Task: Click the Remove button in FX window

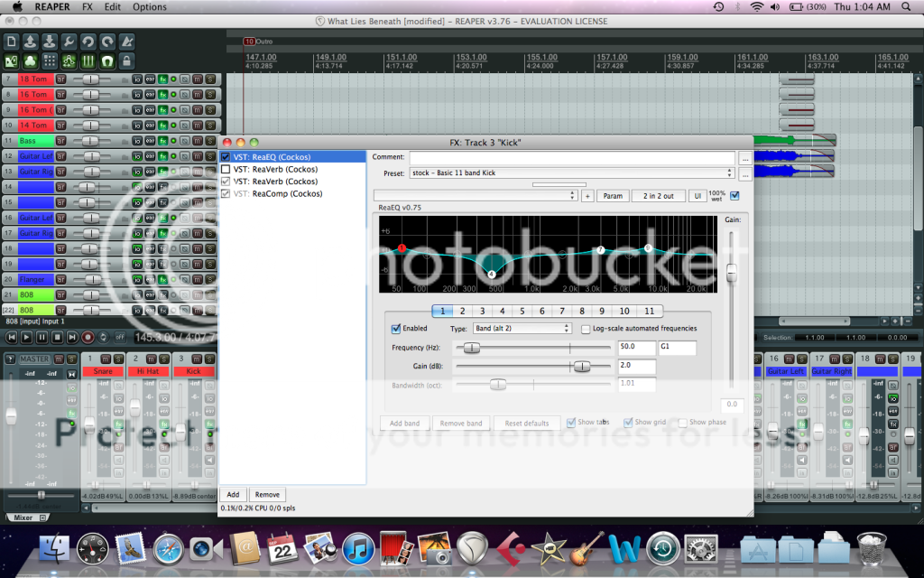Action: 267,495
